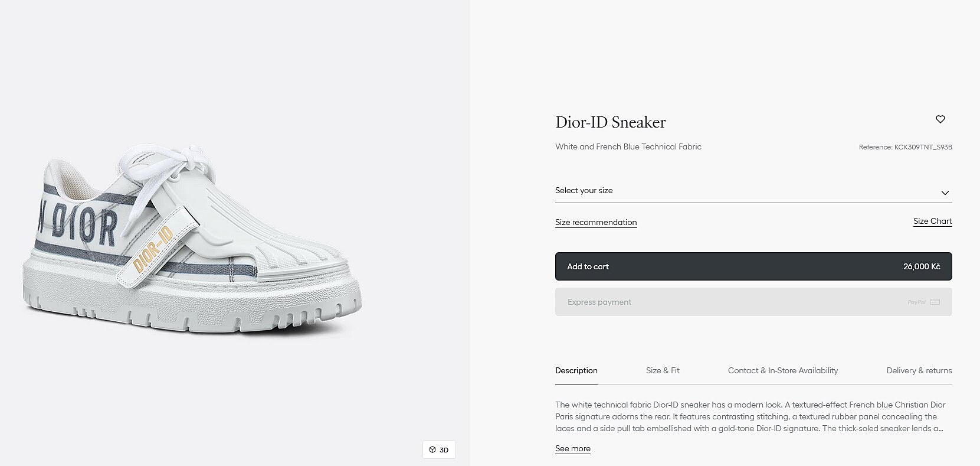980x466 pixels.
Task: Open the Size Chart link
Action: (932, 221)
